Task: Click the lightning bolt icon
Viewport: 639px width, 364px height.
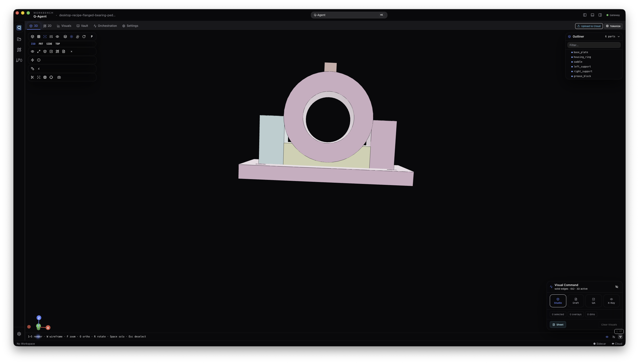Action: point(33,60)
